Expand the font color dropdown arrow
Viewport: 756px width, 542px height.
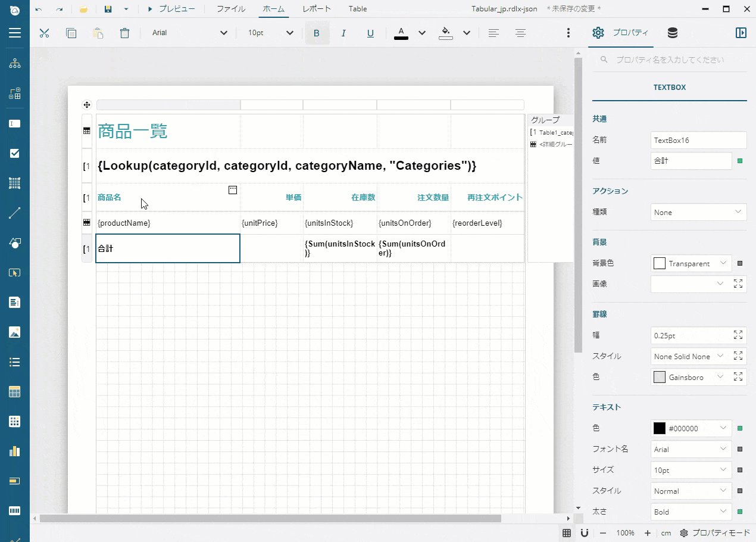422,33
